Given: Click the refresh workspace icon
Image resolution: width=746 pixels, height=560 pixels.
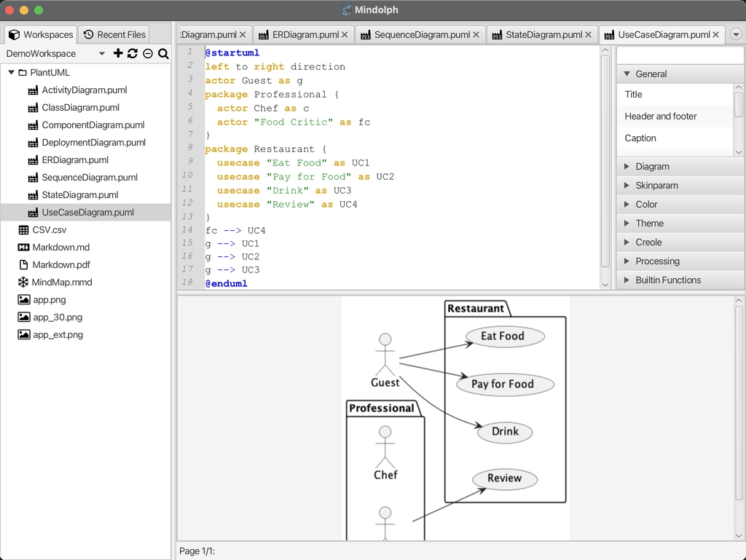Looking at the screenshot, I should [133, 53].
